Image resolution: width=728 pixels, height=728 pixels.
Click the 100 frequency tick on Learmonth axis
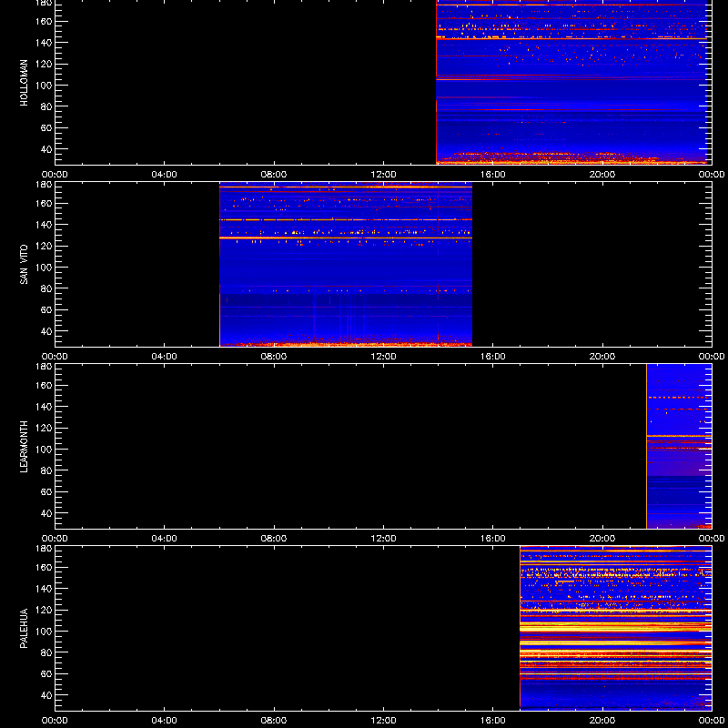(45, 450)
